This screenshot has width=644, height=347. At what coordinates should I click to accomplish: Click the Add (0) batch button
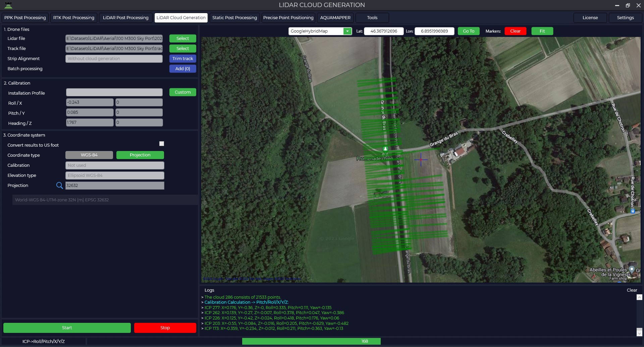pyautogui.click(x=183, y=69)
